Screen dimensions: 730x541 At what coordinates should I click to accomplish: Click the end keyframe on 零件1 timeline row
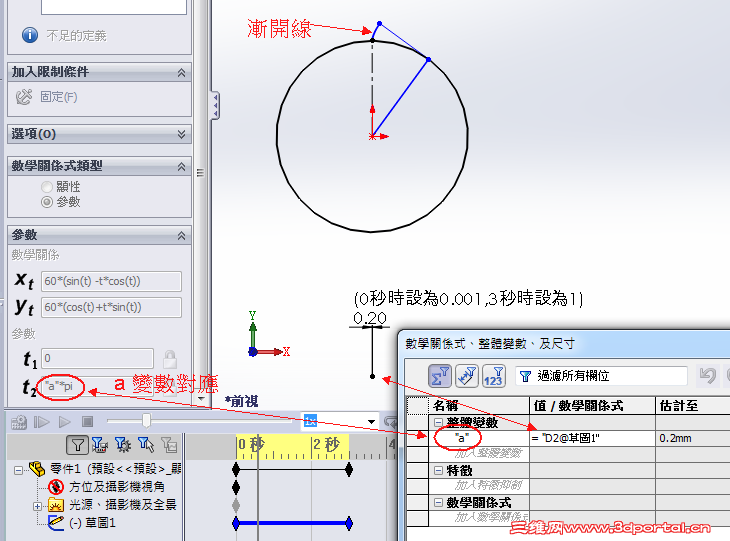[349, 470]
